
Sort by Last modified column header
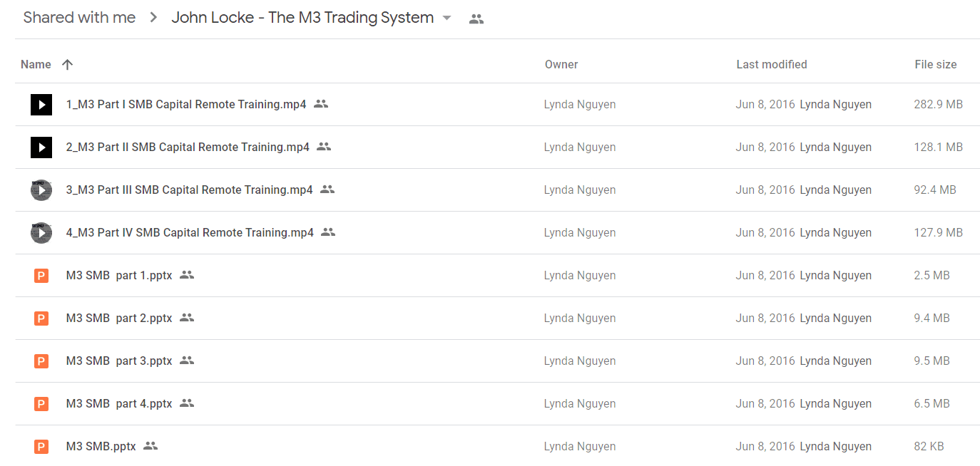tap(772, 64)
